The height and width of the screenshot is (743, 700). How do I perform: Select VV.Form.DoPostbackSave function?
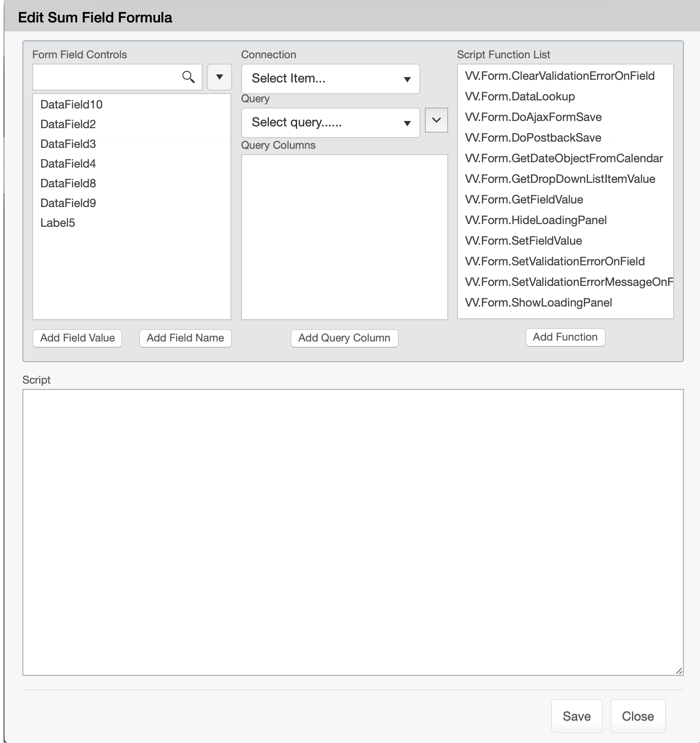pyautogui.click(x=566, y=138)
